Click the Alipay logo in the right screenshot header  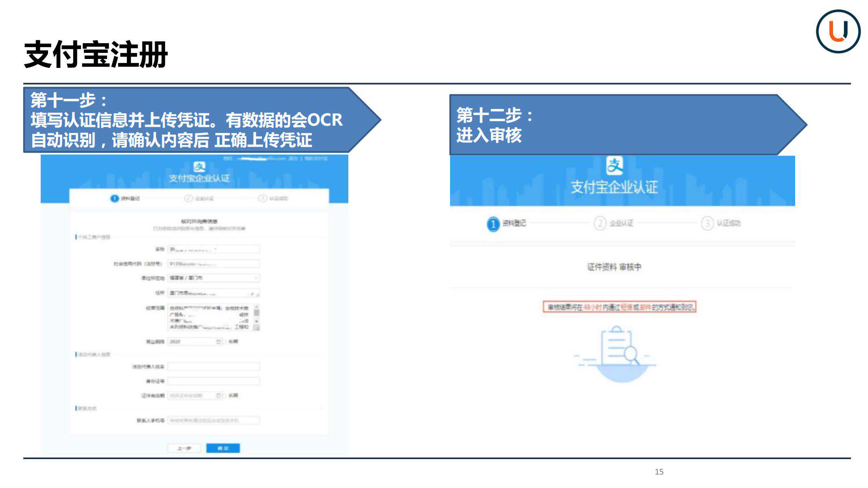coord(614,166)
